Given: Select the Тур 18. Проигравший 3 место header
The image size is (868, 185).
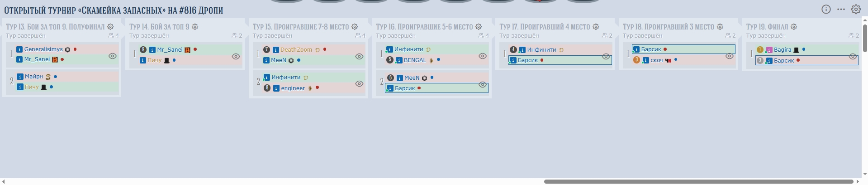Looking at the screenshot, I should coord(668,27).
